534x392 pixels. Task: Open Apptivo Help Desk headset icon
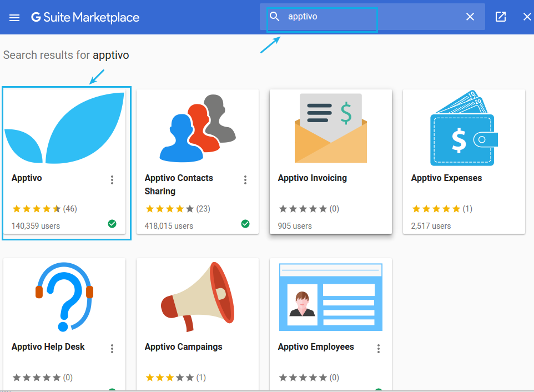click(x=64, y=296)
